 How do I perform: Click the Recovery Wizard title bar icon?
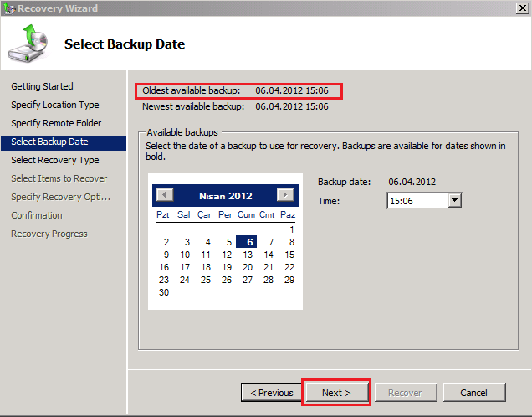tap(9, 8)
